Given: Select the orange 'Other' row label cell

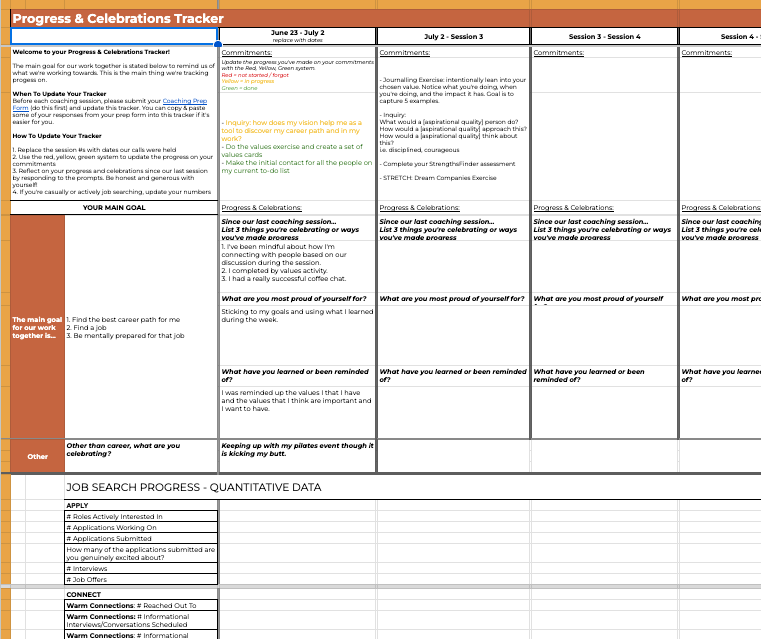Looking at the screenshot, I should click(37, 457).
